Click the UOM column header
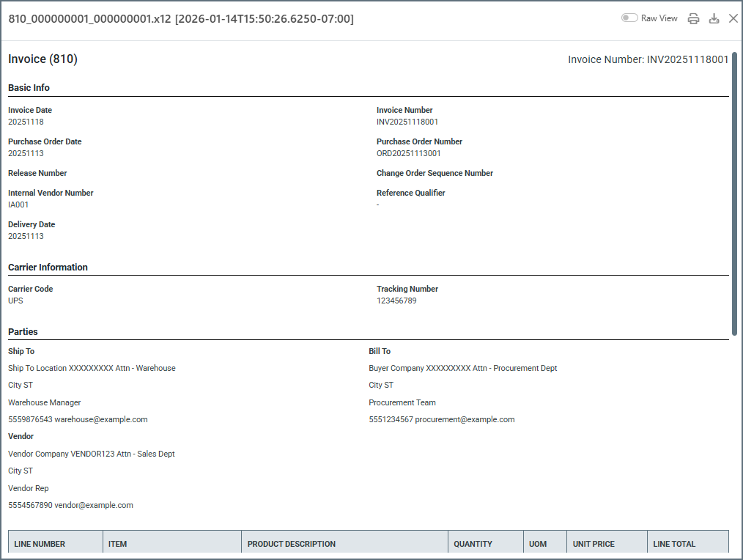 (538, 544)
